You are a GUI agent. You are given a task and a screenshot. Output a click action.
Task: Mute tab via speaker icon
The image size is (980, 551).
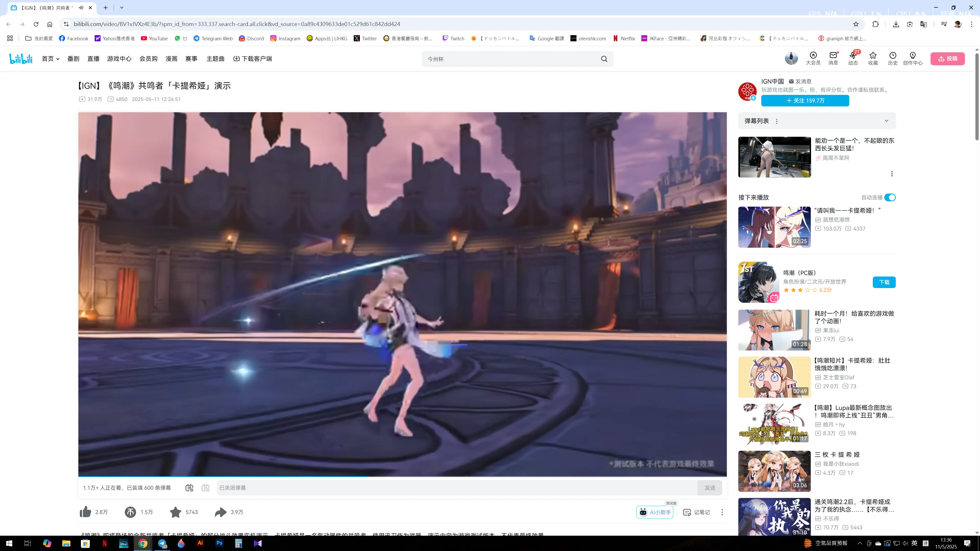(81, 8)
